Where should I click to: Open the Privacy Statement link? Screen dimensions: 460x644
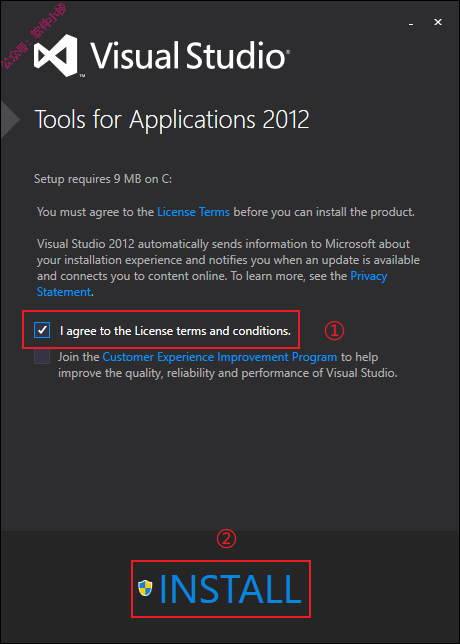click(x=212, y=284)
